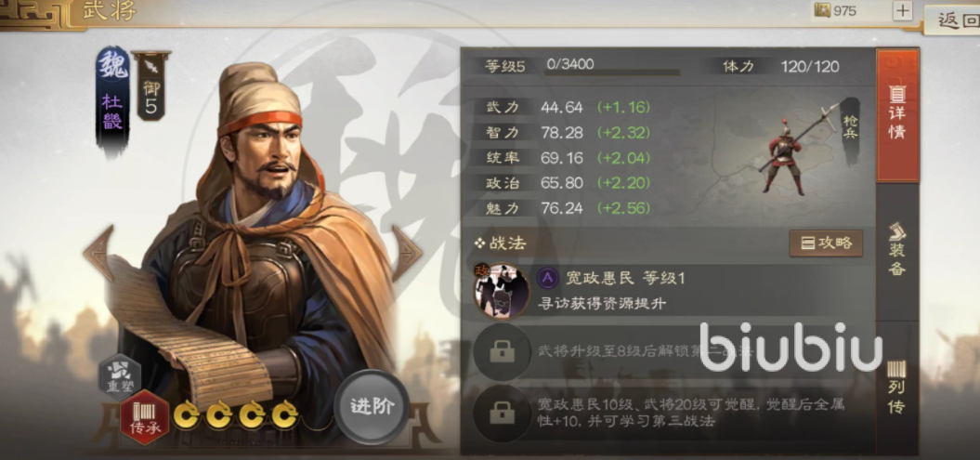Open the 攻略 strategy guide button

[826, 243]
